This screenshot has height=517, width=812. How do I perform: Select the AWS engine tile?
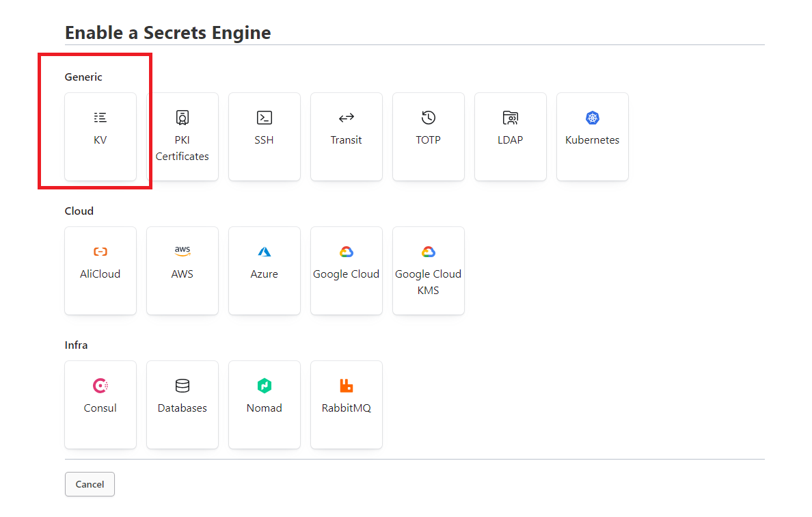point(182,269)
